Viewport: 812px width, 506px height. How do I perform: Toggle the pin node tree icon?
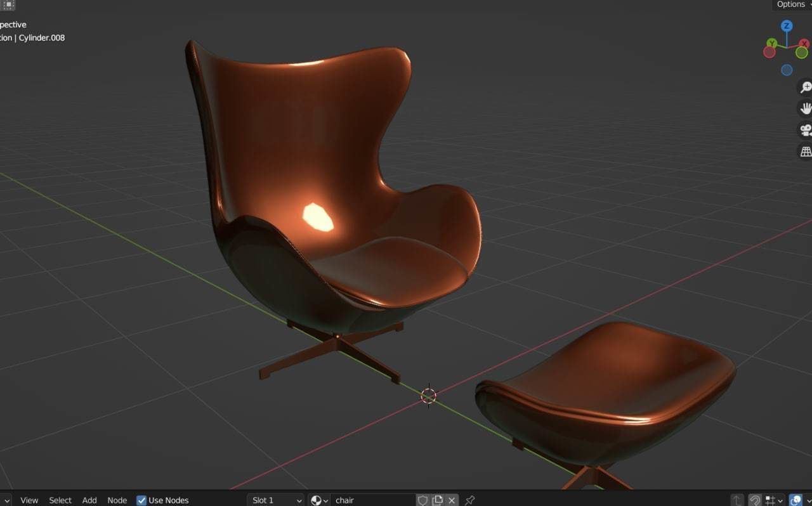click(x=470, y=500)
